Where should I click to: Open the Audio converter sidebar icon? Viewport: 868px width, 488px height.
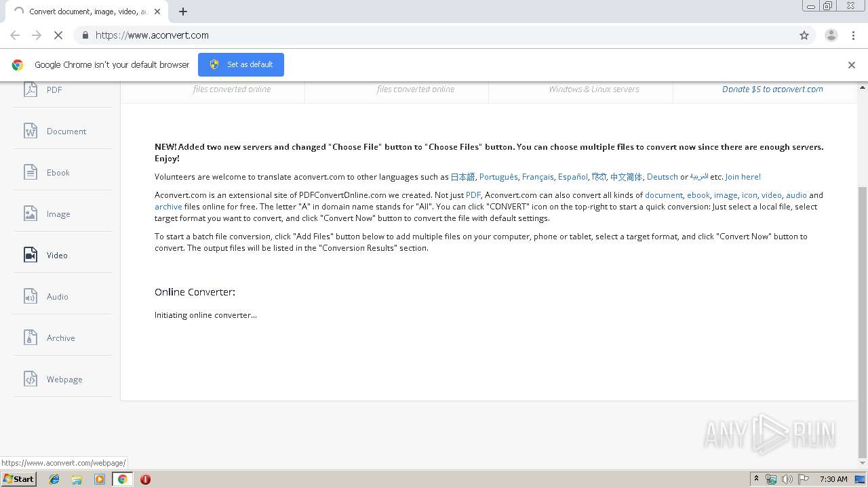click(31, 296)
